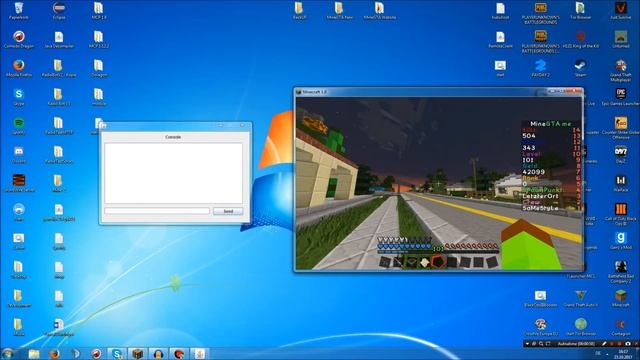Image resolution: width=640 pixels, height=360 pixels.
Task: Open Firefox from the taskbar
Action: pyautogui.click(x=55, y=353)
